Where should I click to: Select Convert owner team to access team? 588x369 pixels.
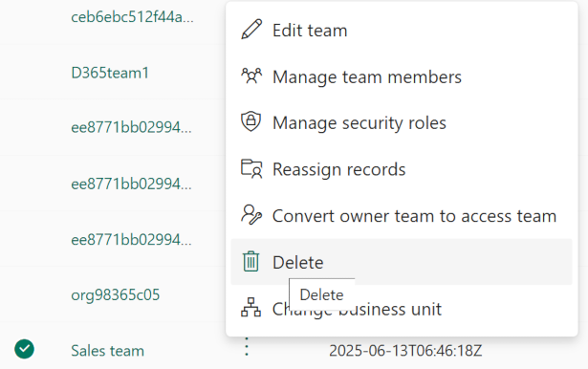coord(402,216)
